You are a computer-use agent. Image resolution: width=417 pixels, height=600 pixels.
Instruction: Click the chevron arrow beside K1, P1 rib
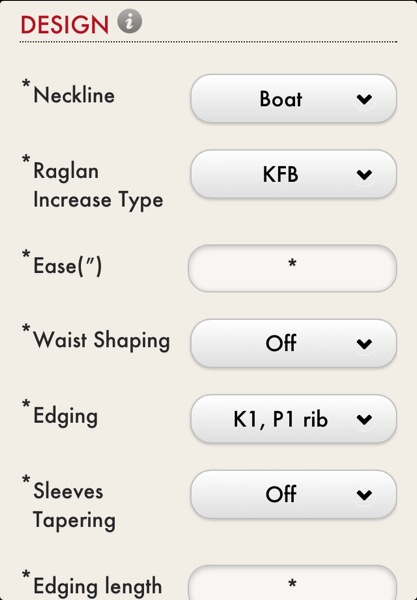(364, 419)
